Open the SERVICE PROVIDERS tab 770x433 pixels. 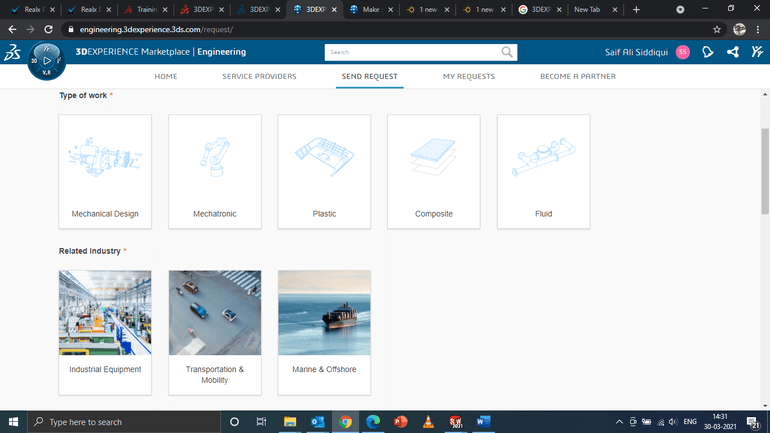[x=259, y=77]
